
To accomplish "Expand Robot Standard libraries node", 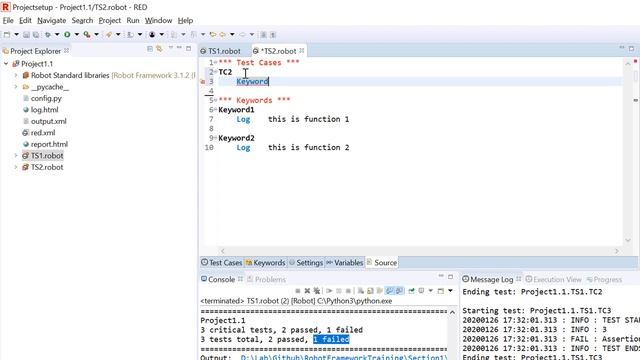I will (x=16, y=75).
